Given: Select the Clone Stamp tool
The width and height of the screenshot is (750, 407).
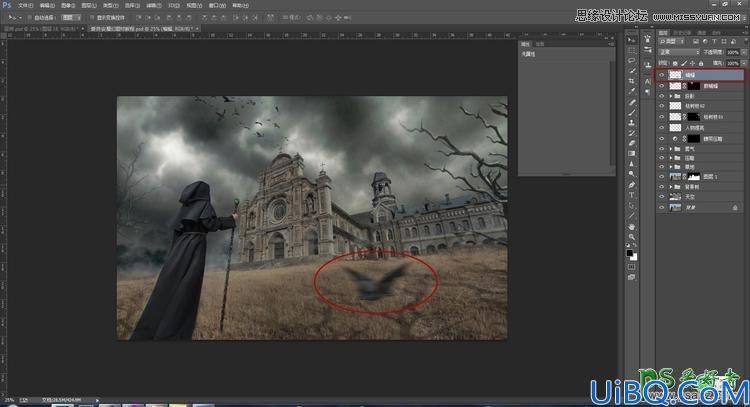Looking at the screenshot, I should 631,123.
